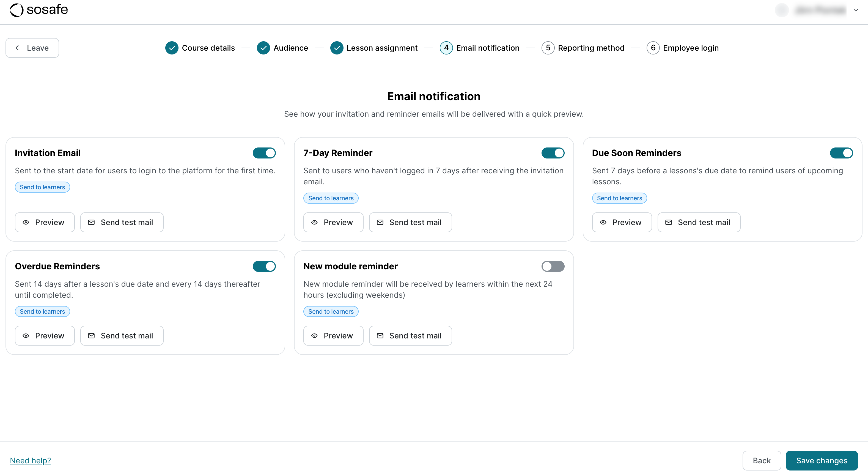Send test mail for 7-Day Reminder
Viewport: 868px width, 476px height.
pos(410,222)
